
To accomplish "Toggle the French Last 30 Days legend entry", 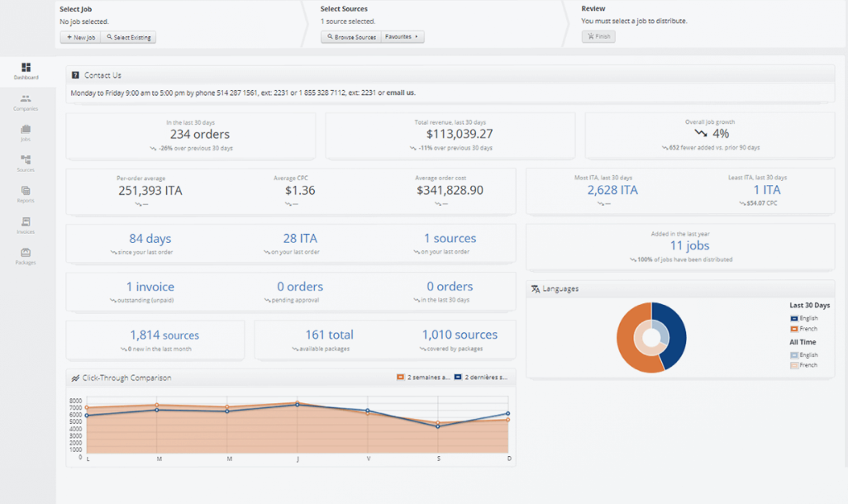I will [x=803, y=329].
